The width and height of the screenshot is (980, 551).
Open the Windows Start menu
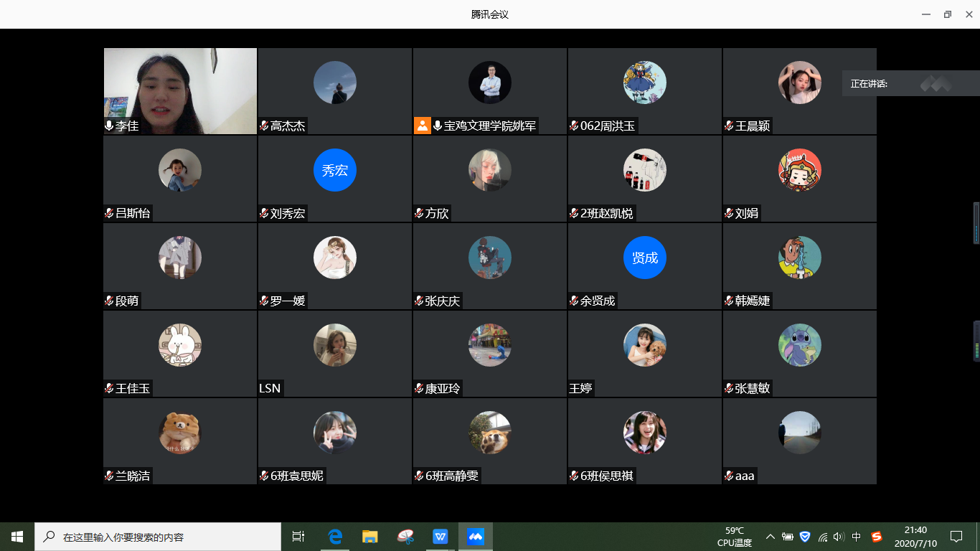(17, 537)
